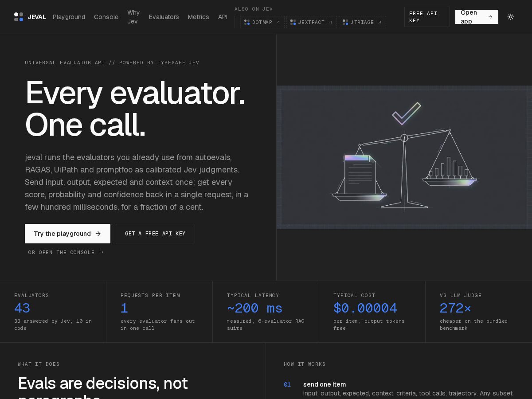532x399 pixels.
Task: Click the external arrow next to JTRIAGE
Action: point(379,22)
